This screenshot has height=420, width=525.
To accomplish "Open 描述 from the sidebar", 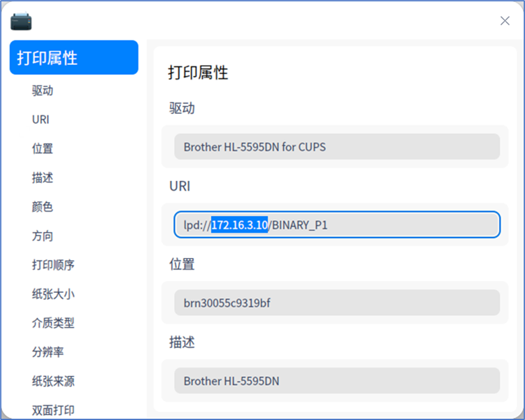I will pos(43,178).
